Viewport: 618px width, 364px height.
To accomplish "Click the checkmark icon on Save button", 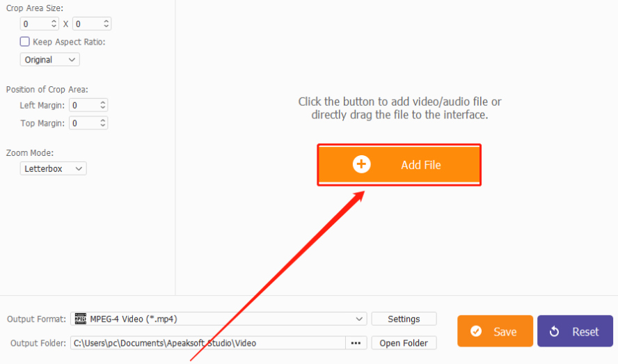I will tap(476, 331).
